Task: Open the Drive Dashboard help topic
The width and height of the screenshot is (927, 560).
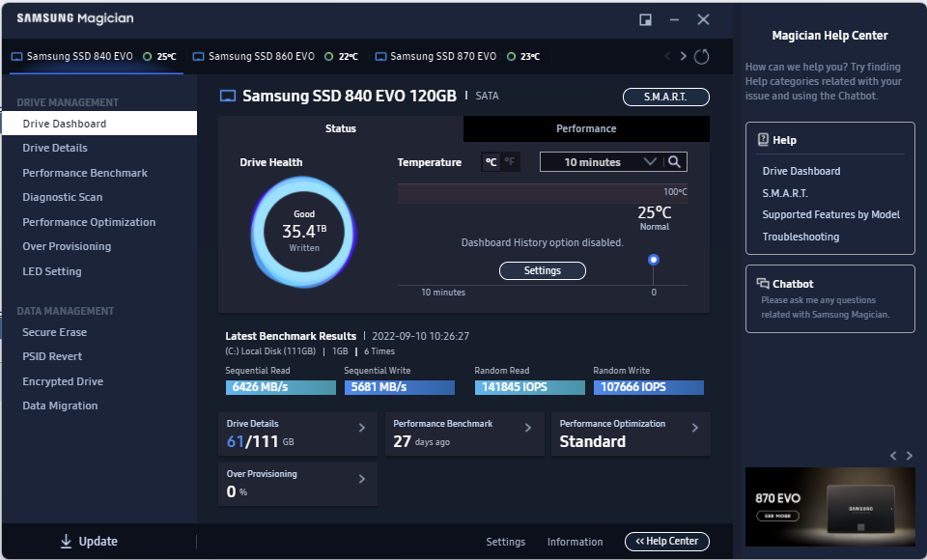Action: [x=801, y=171]
